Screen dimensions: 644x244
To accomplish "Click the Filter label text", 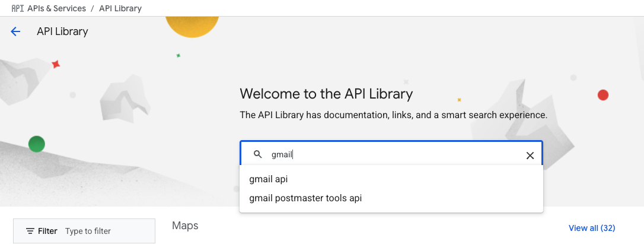I will click(47, 231).
